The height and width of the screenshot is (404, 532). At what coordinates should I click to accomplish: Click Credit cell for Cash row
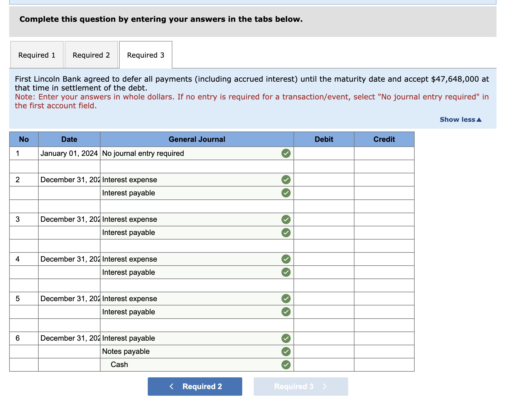point(384,365)
